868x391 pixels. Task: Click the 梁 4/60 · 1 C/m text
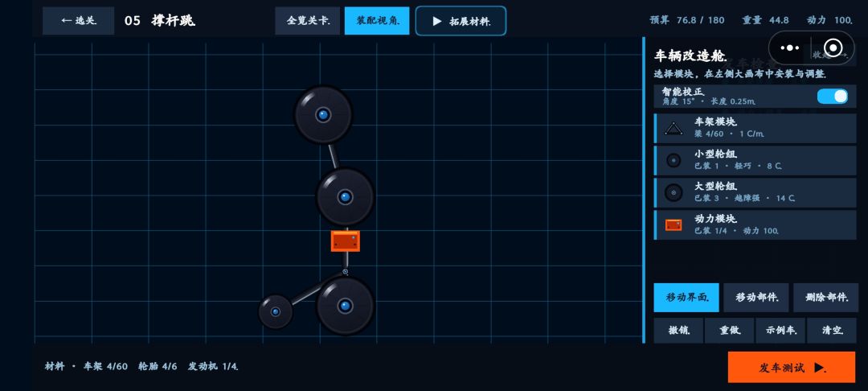(x=730, y=134)
